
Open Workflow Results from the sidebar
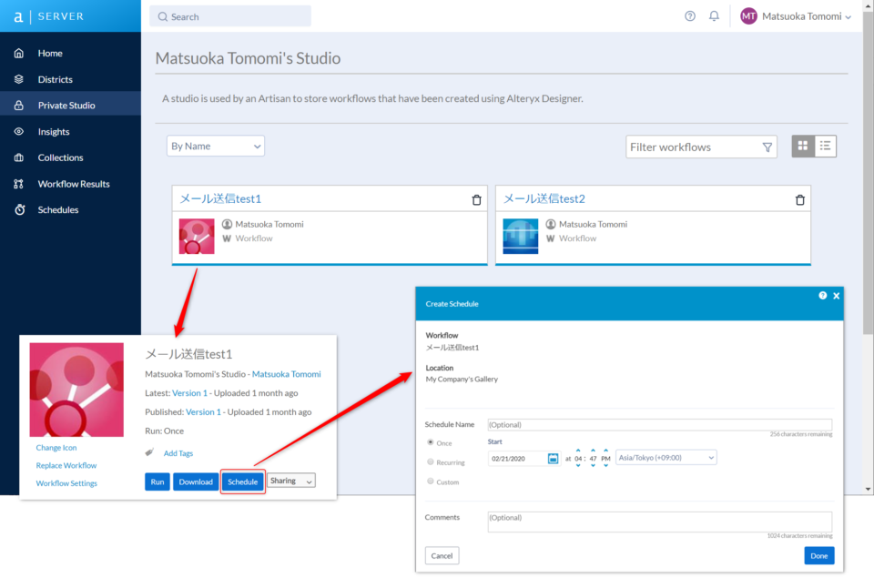(x=74, y=183)
